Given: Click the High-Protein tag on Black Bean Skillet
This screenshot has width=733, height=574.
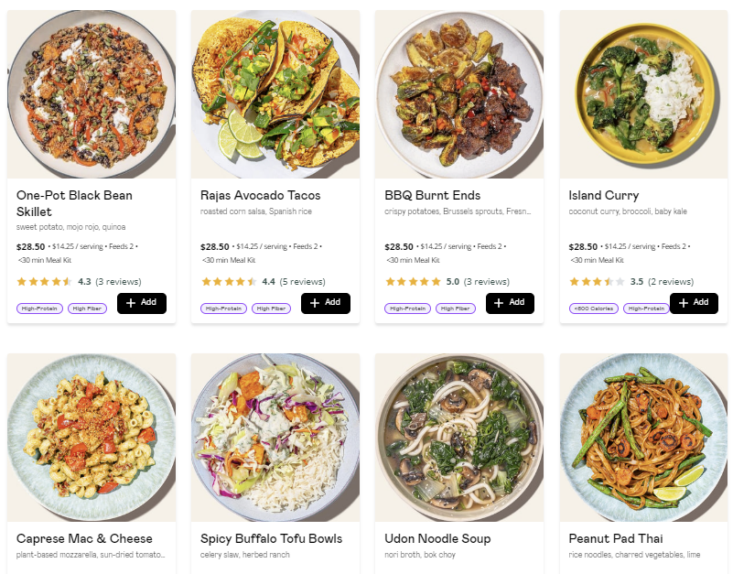Looking at the screenshot, I should point(40,309).
